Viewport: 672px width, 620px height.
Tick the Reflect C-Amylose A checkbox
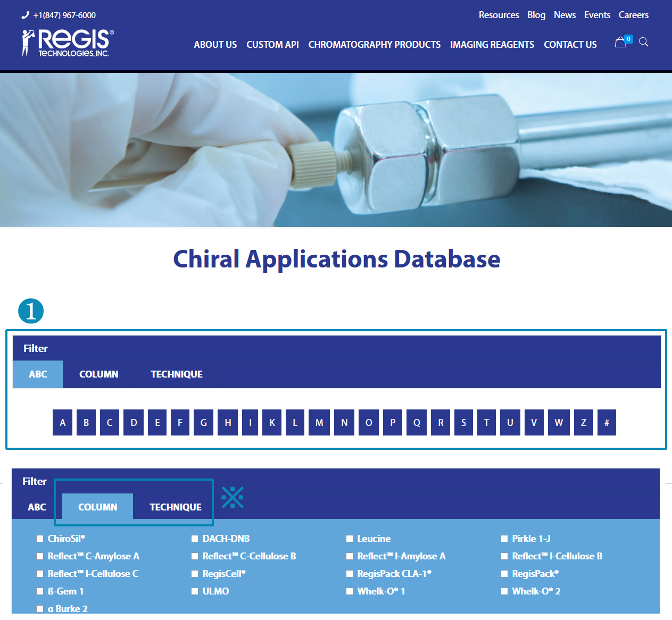40,556
